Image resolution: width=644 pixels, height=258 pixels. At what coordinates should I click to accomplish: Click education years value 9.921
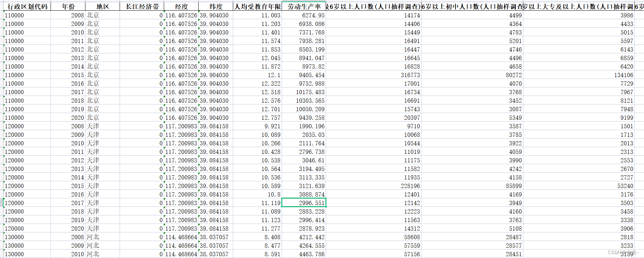point(257,126)
